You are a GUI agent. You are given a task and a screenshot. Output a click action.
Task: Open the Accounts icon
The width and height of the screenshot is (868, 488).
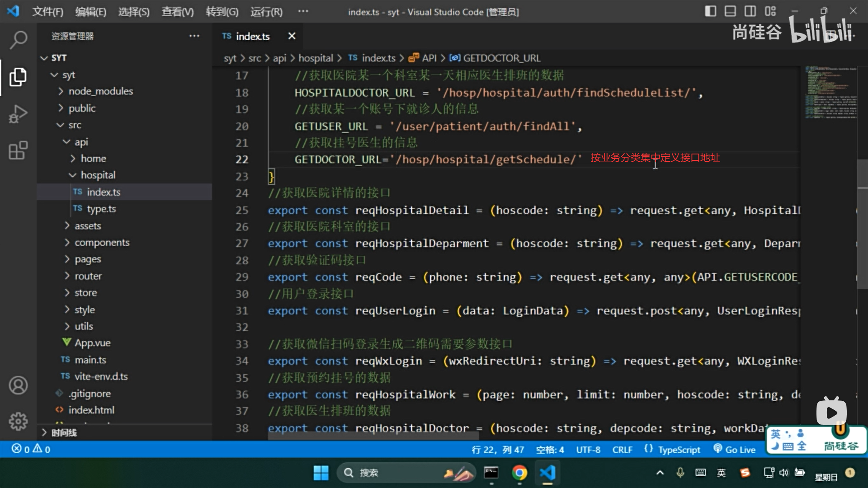pos(18,385)
